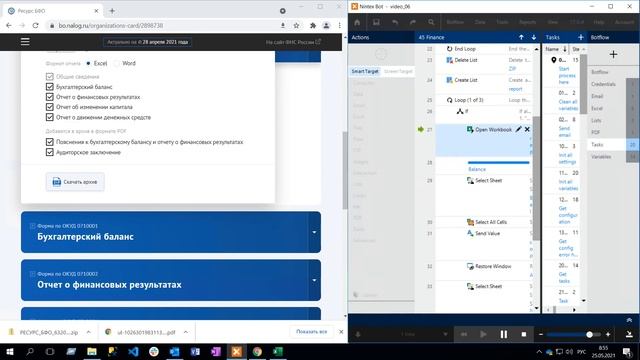This screenshot has width=640, height=360.
Task: Move action up with the up arrow
Action: pyautogui.click(x=521, y=37)
